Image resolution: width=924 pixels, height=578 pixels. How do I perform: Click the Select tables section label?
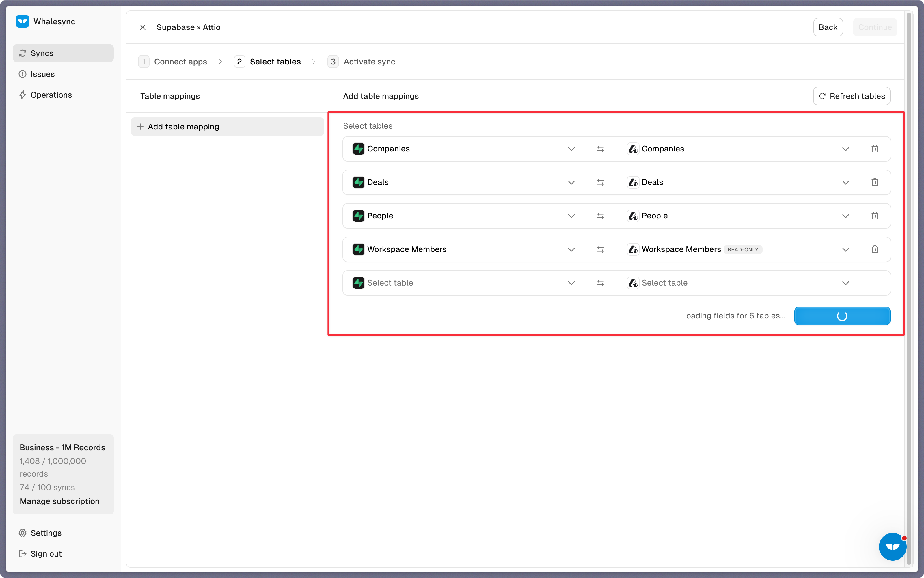(367, 126)
